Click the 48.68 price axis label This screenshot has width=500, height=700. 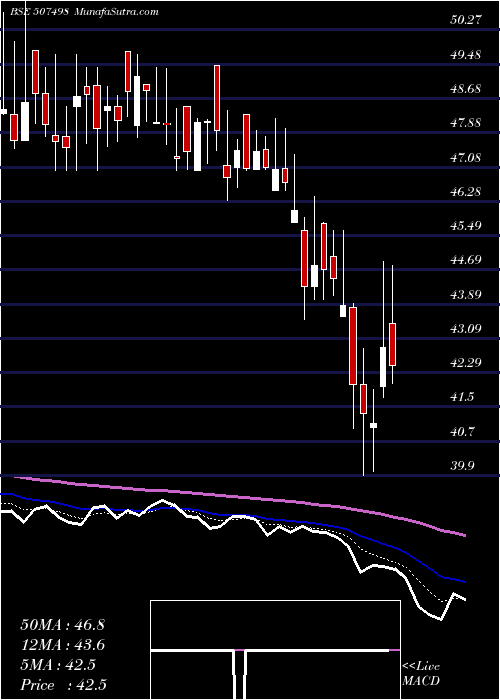tap(466, 89)
